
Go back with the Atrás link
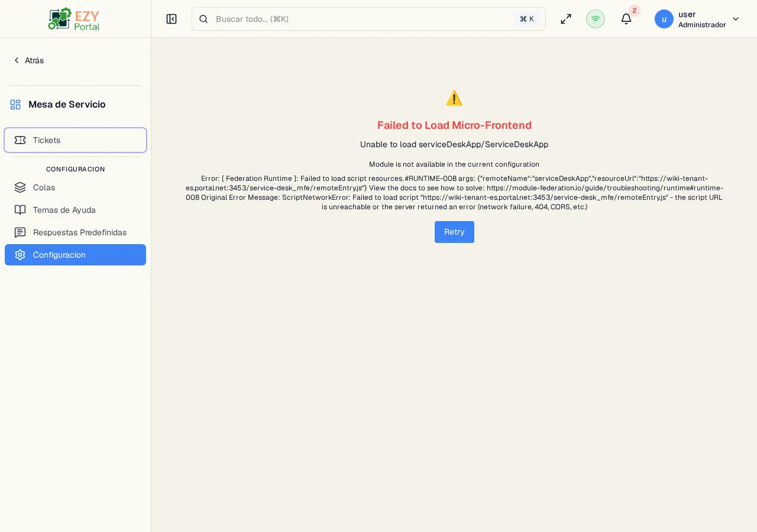[28, 60]
